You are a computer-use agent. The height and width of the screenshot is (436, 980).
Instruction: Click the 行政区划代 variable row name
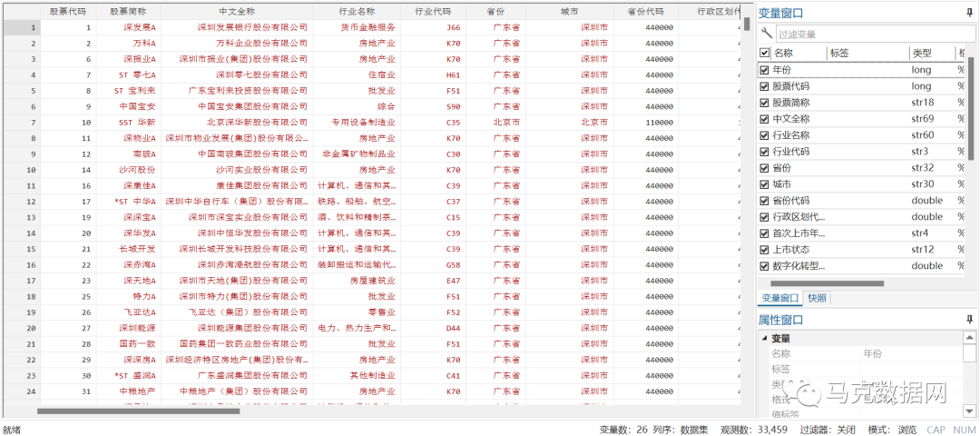(x=799, y=217)
